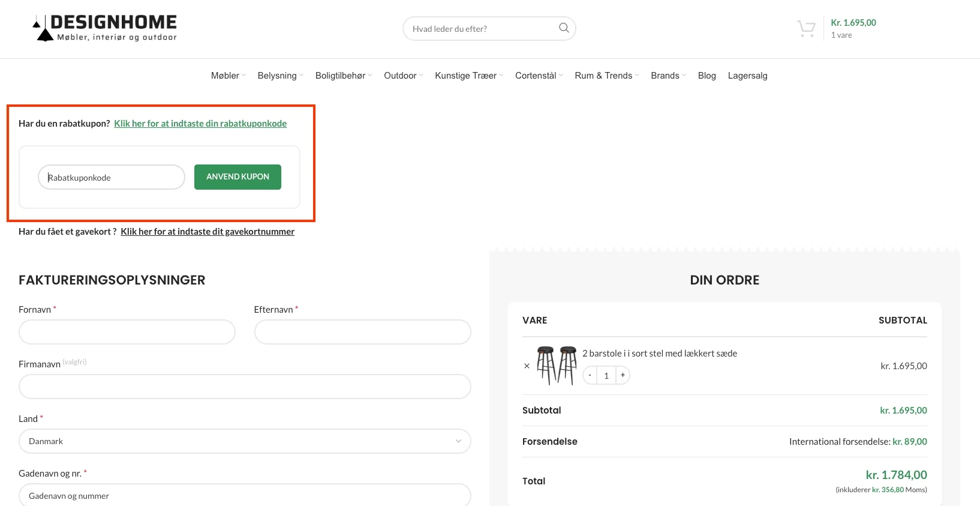Open the shopping cart icon
Screen dimensions: 980x506
coord(806,28)
